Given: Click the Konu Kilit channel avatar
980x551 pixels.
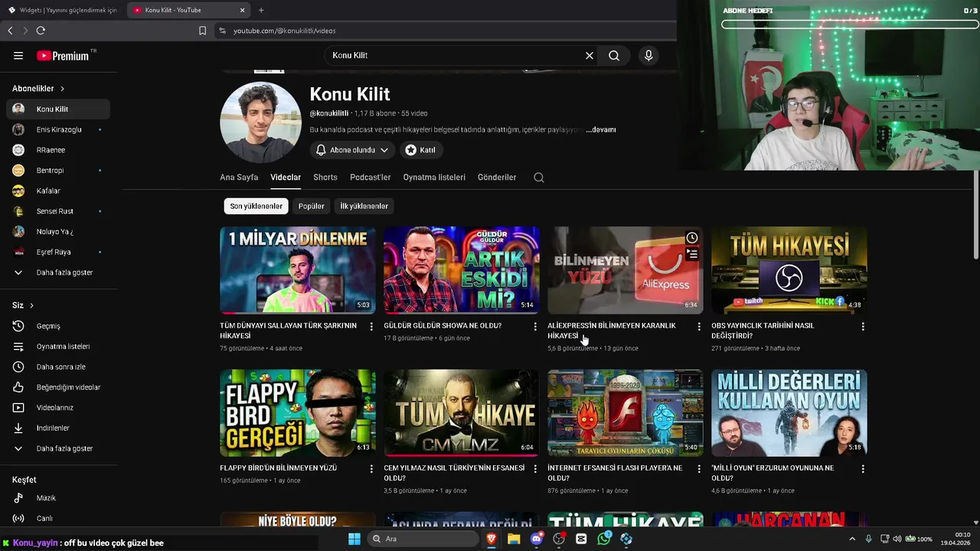Looking at the screenshot, I should tap(260, 122).
